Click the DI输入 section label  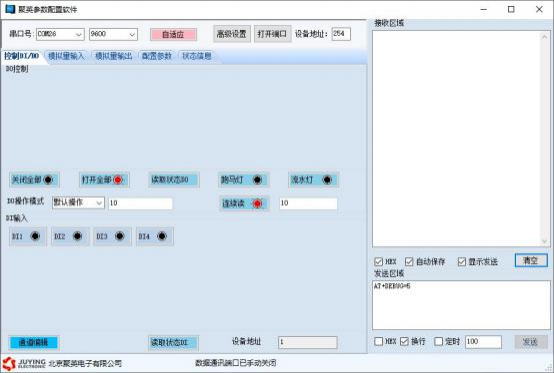click(x=17, y=218)
